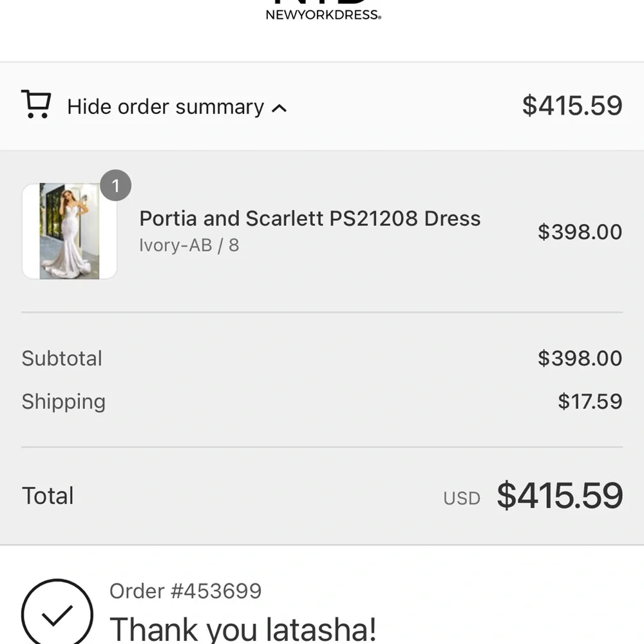Open the NewYorkDress store logo
The height and width of the screenshot is (644, 644).
pos(323,12)
